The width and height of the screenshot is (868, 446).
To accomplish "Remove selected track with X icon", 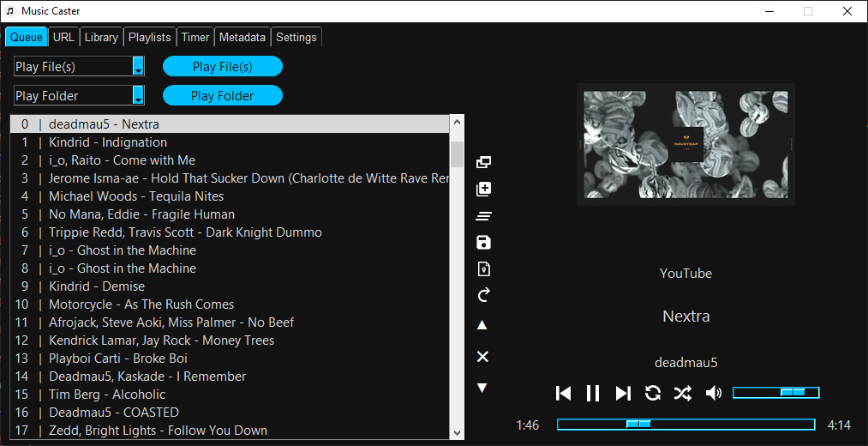I will [x=482, y=357].
